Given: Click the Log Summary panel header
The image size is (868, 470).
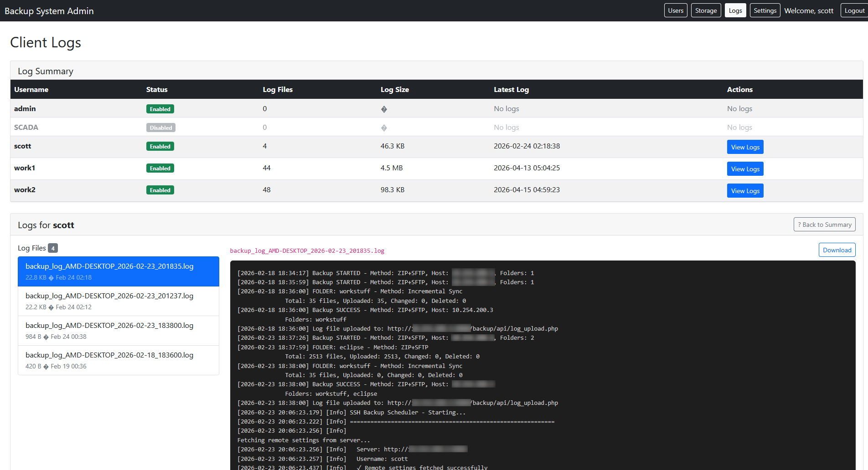Looking at the screenshot, I should (437, 71).
